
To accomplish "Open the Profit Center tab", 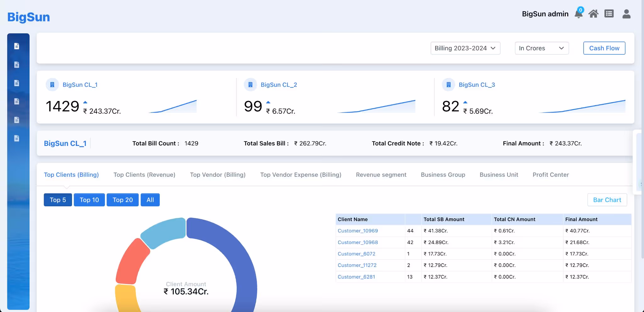I will tap(551, 175).
